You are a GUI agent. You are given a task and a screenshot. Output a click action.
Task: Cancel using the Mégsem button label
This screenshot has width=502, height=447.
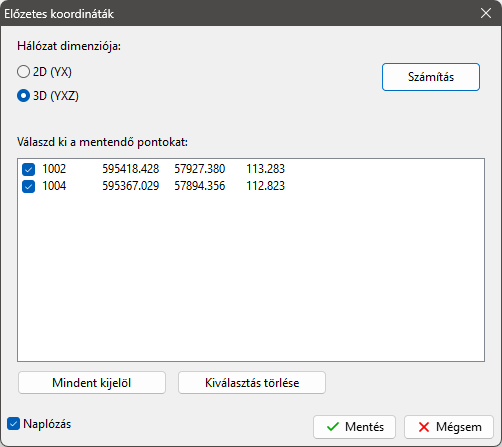click(x=459, y=427)
